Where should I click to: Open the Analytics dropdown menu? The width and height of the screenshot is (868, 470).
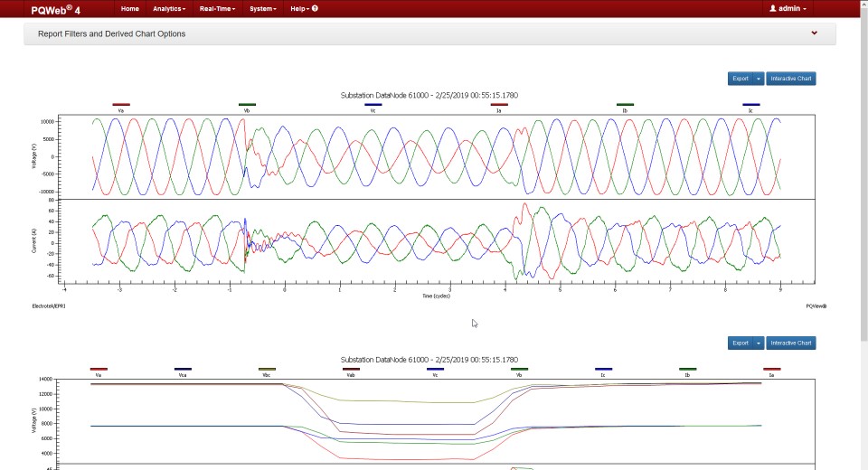click(169, 9)
